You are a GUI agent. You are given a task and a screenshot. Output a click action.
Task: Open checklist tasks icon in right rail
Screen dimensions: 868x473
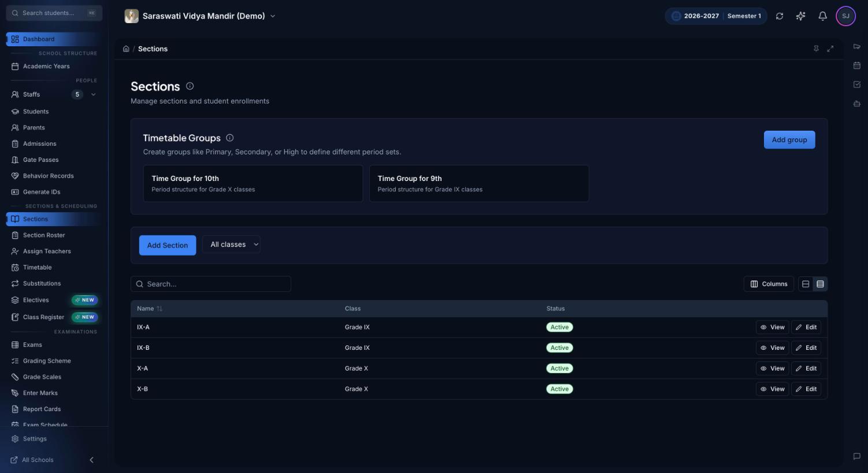pyautogui.click(x=856, y=84)
